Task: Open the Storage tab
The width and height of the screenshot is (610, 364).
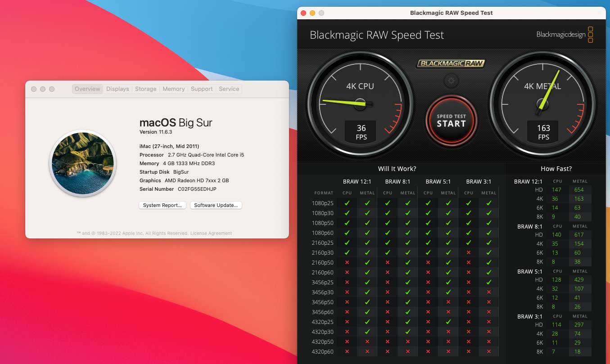Action: (146, 89)
